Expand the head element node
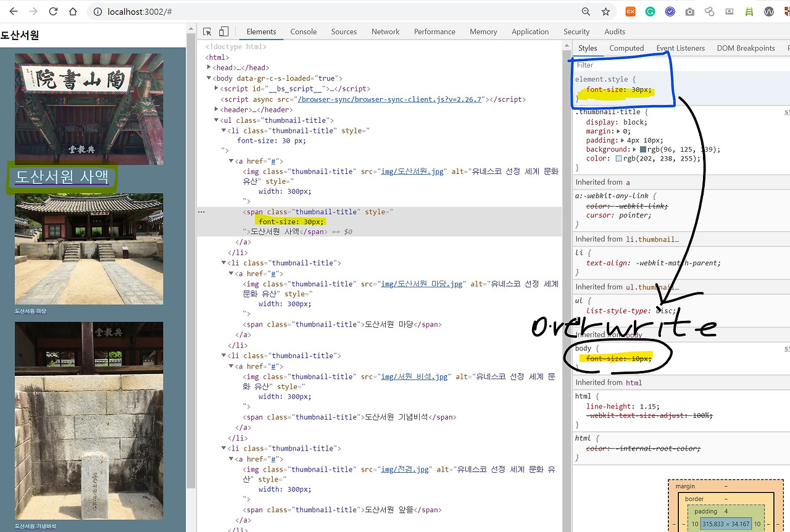Viewport: 790px width, 532px height. pyautogui.click(x=209, y=68)
